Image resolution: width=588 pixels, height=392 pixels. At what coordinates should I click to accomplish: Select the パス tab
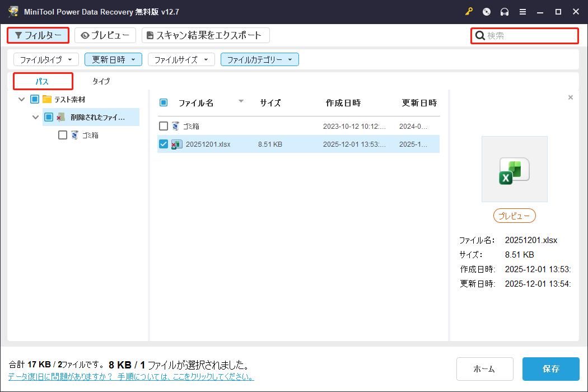43,81
